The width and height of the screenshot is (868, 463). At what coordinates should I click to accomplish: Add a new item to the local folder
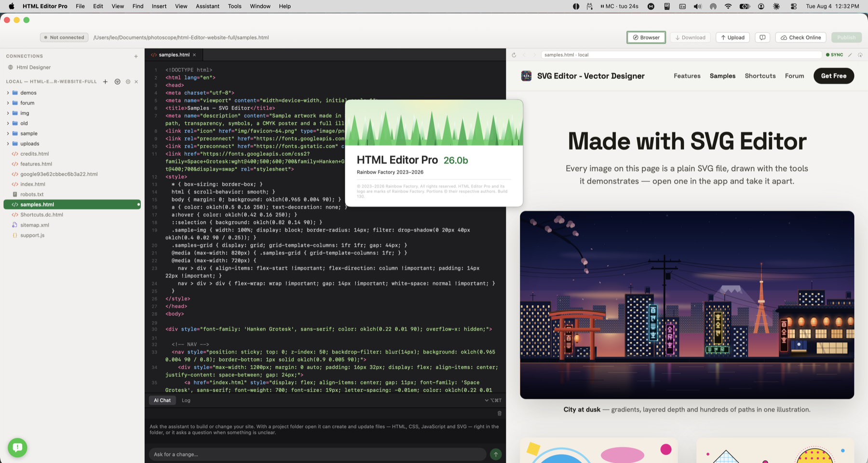(105, 82)
